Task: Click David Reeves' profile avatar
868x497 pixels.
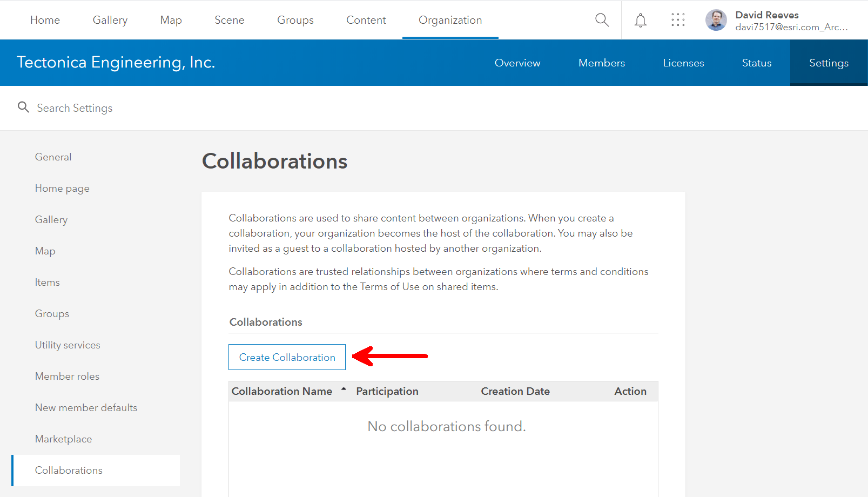Action: pos(716,20)
